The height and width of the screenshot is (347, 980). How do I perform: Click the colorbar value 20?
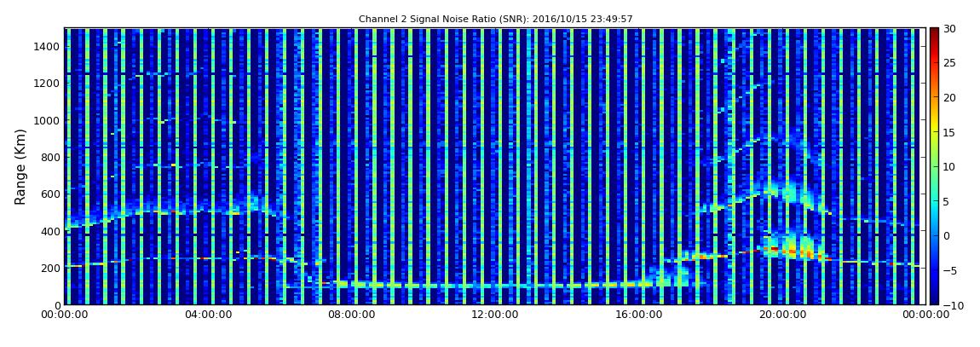tap(948, 97)
